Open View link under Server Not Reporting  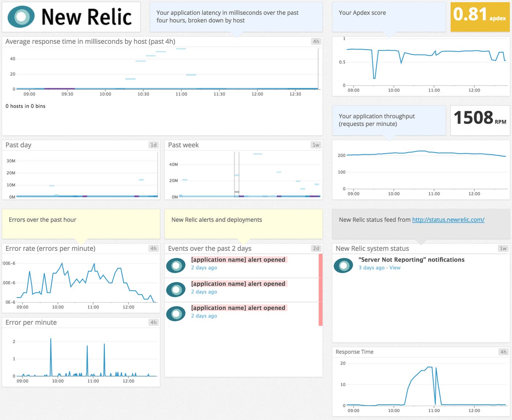pos(395,267)
